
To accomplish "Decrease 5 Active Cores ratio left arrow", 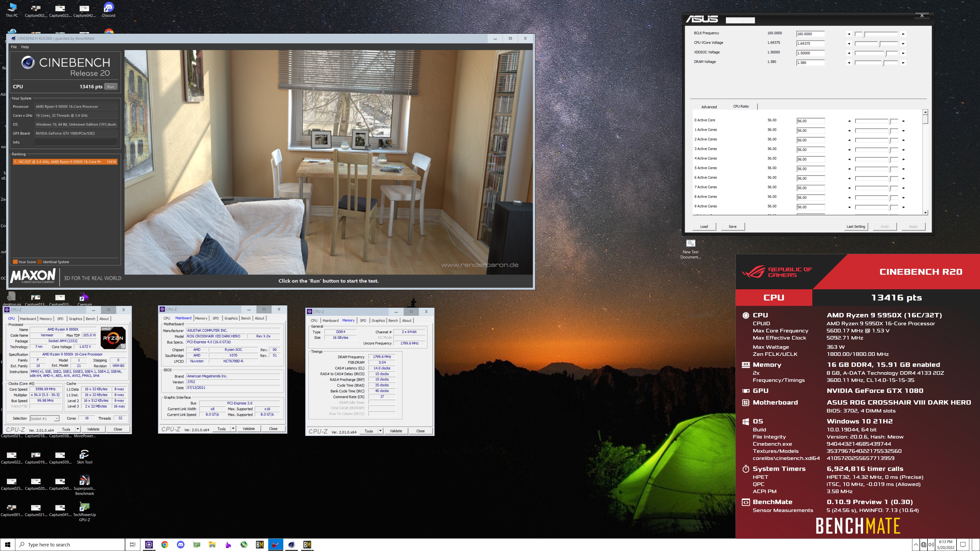I will pos(849,169).
